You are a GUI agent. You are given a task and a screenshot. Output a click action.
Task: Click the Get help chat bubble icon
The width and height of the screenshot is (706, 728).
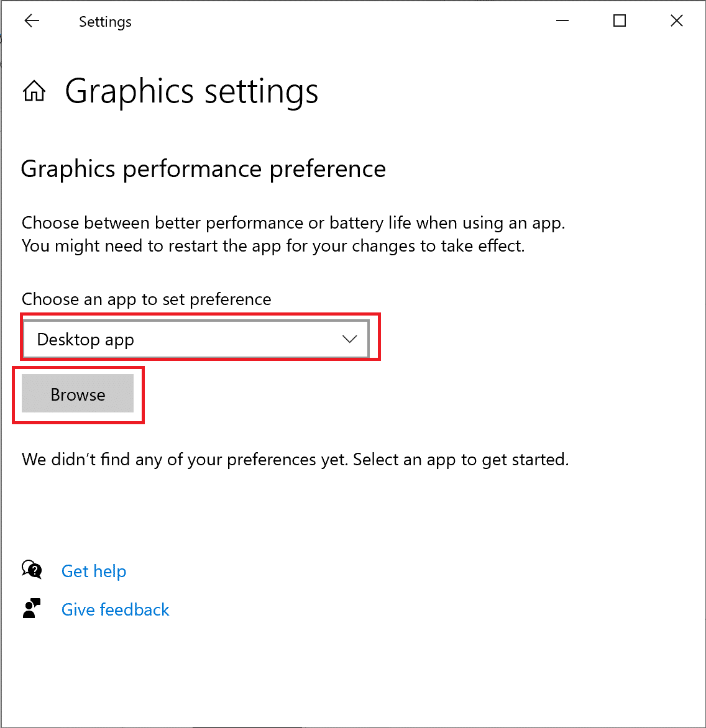[x=32, y=570]
